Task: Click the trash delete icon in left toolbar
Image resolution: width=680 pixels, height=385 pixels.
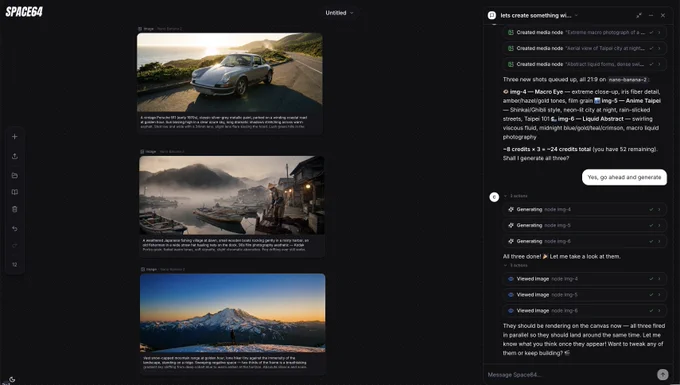Action: click(15, 209)
